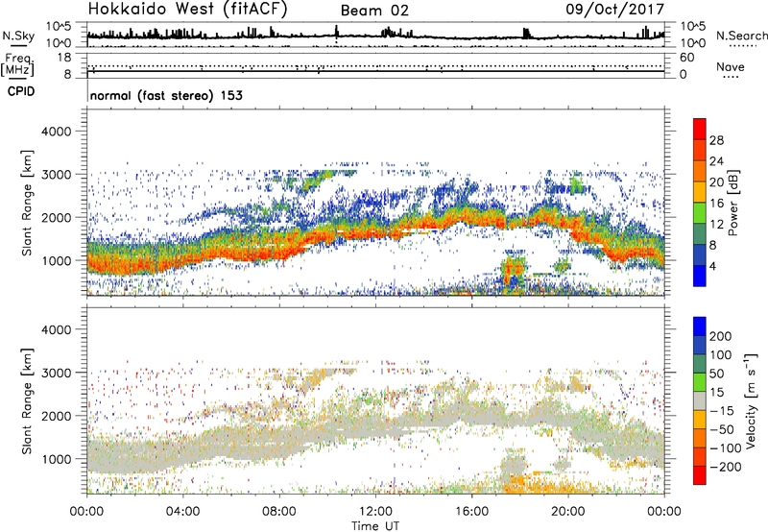Click the power colorbar blue bottom segment
The height and width of the screenshot is (532, 768).
700,276
